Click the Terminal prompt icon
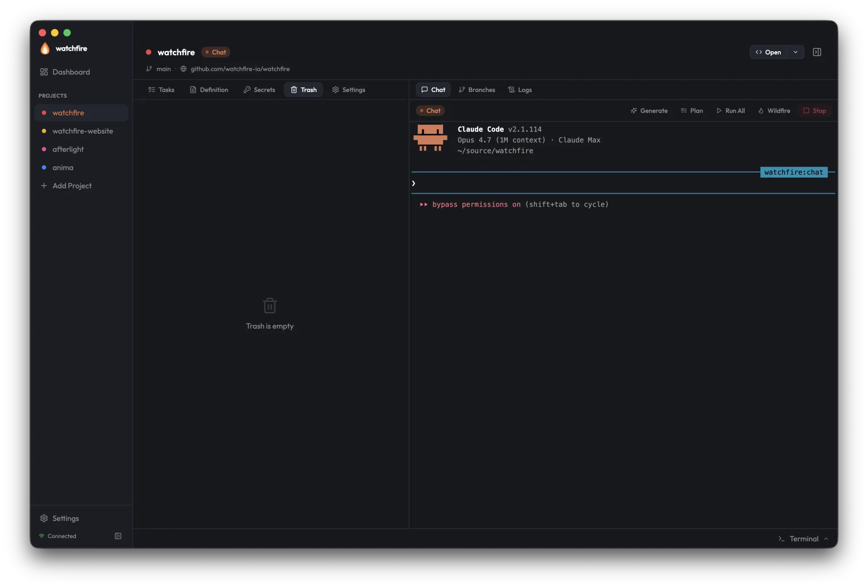The width and height of the screenshot is (868, 588). click(781, 539)
